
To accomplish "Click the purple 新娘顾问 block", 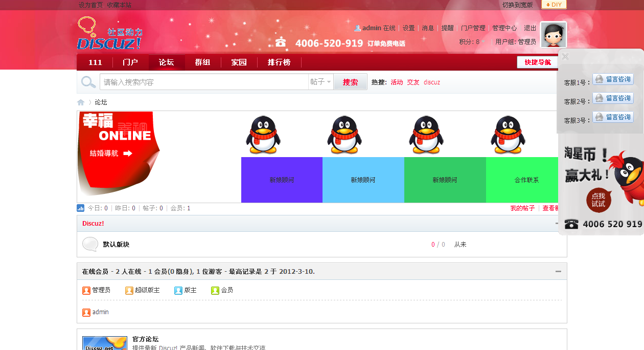I will coord(282,180).
